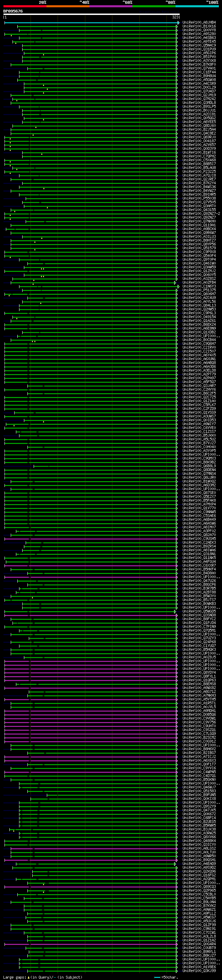The height and width of the screenshot is (980, 222).
Task: Click the orange ~40% identity legend segment
Action: (68, 6)
